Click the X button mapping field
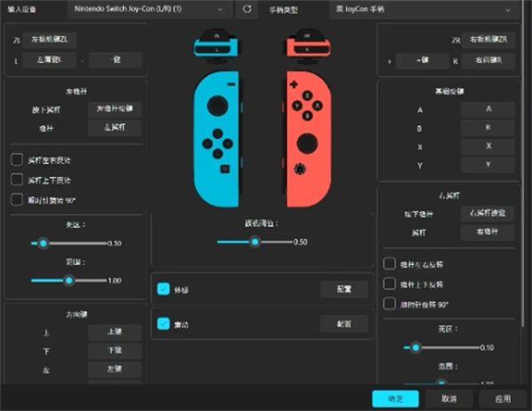Image resolution: width=532 pixels, height=411 pixels. coord(488,146)
